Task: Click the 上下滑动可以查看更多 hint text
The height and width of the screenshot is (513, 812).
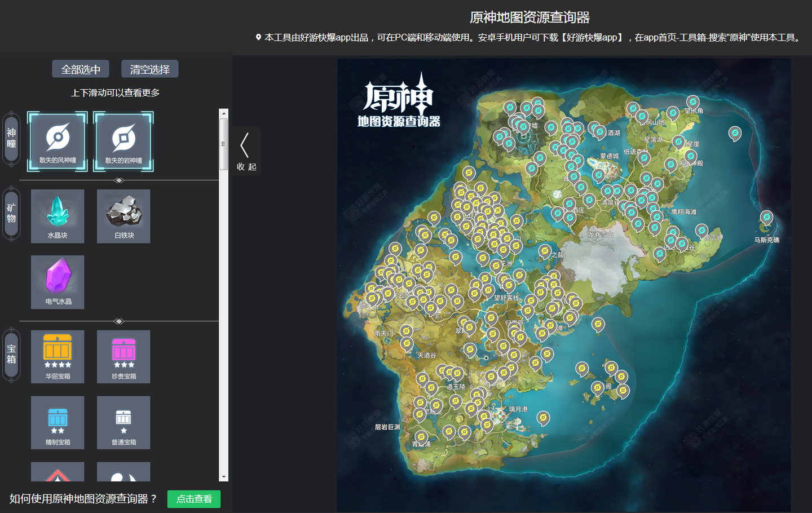Action: click(115, 92)
